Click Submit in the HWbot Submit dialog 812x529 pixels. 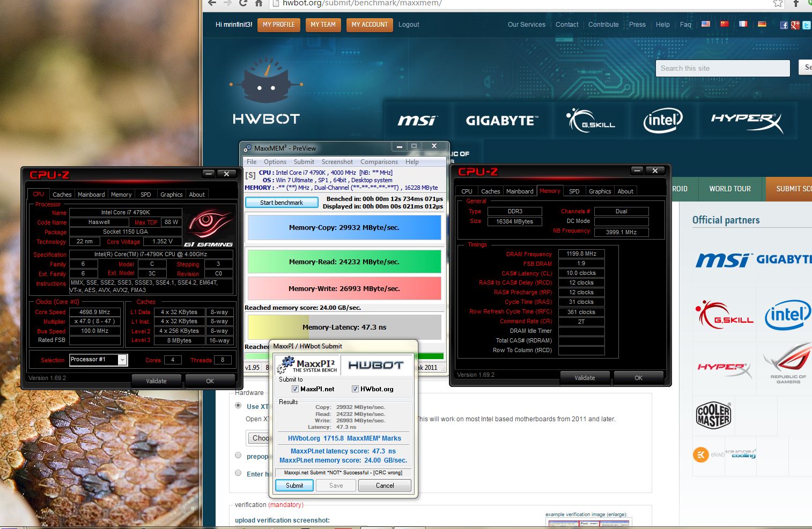[x=294, y=485]
